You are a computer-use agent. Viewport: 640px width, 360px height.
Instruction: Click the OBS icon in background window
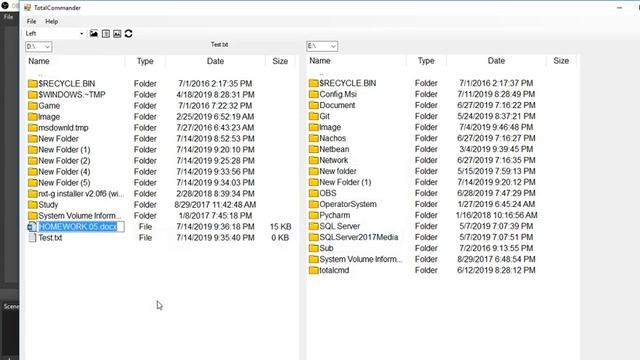(x=5, y=5)
